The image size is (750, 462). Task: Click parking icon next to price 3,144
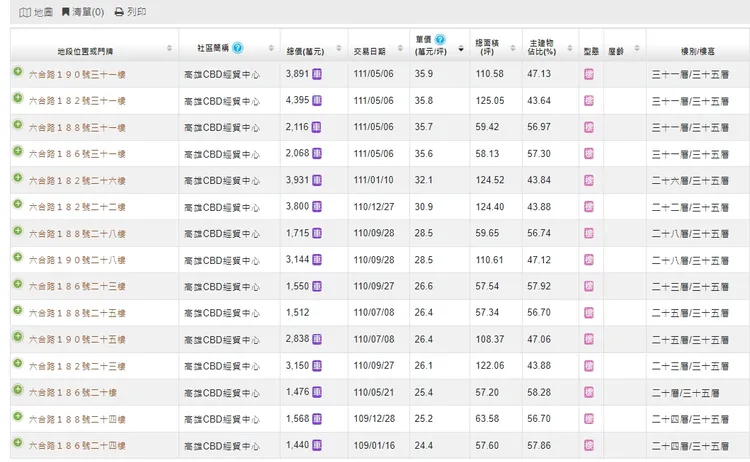[317, 260]
